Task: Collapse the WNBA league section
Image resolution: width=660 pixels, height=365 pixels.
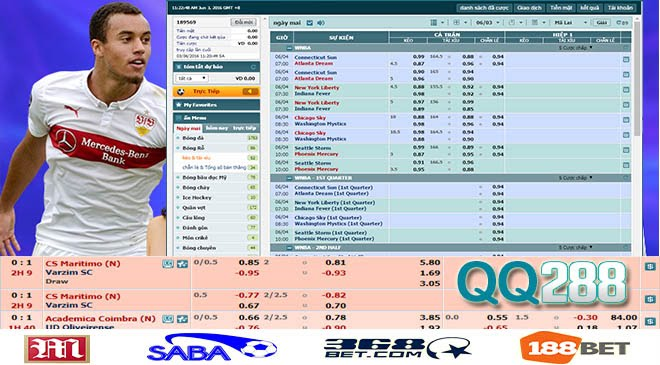Action: [x=290, y=48]
